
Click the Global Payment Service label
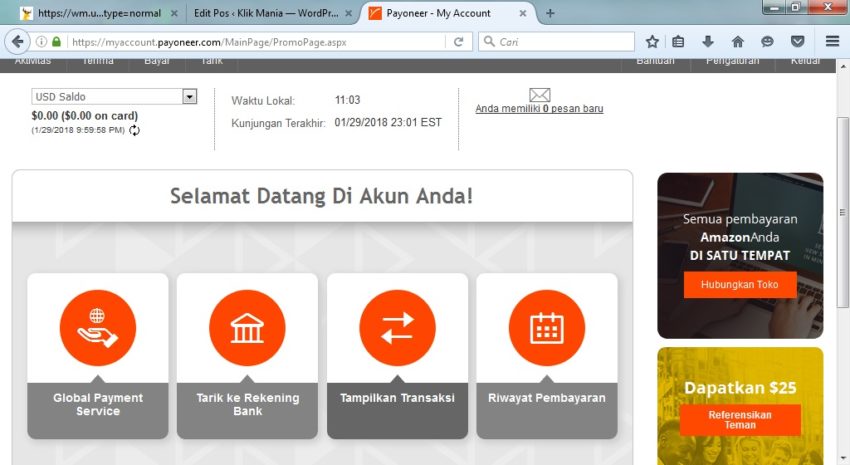[x=98, y=404]
